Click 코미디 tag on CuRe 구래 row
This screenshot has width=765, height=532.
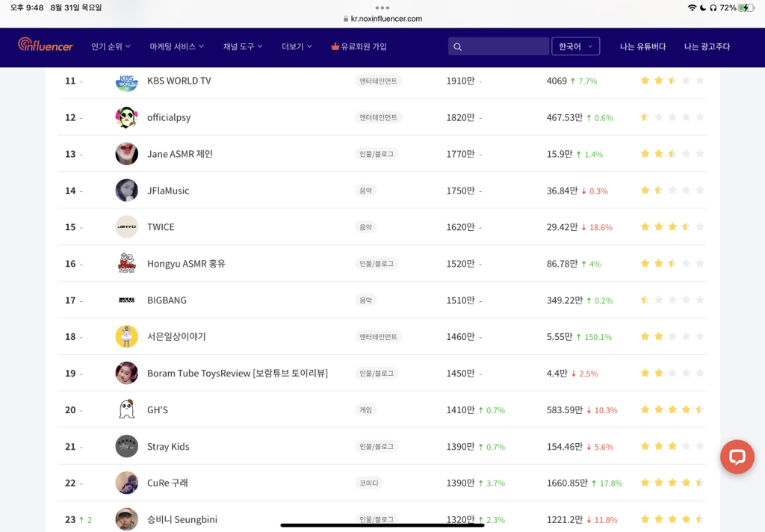click(369, 483)
